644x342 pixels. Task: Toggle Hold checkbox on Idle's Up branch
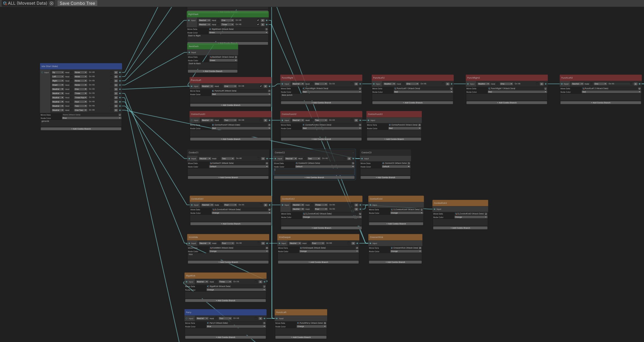72,72
